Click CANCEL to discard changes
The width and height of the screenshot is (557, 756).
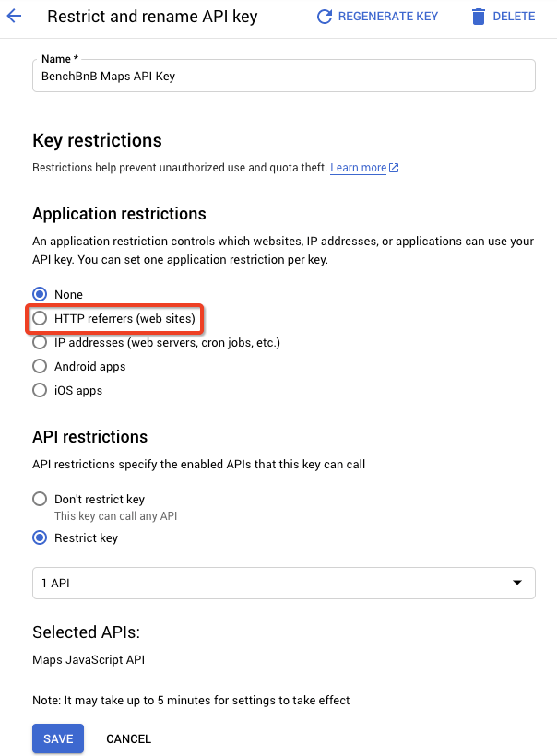[128, 738]
